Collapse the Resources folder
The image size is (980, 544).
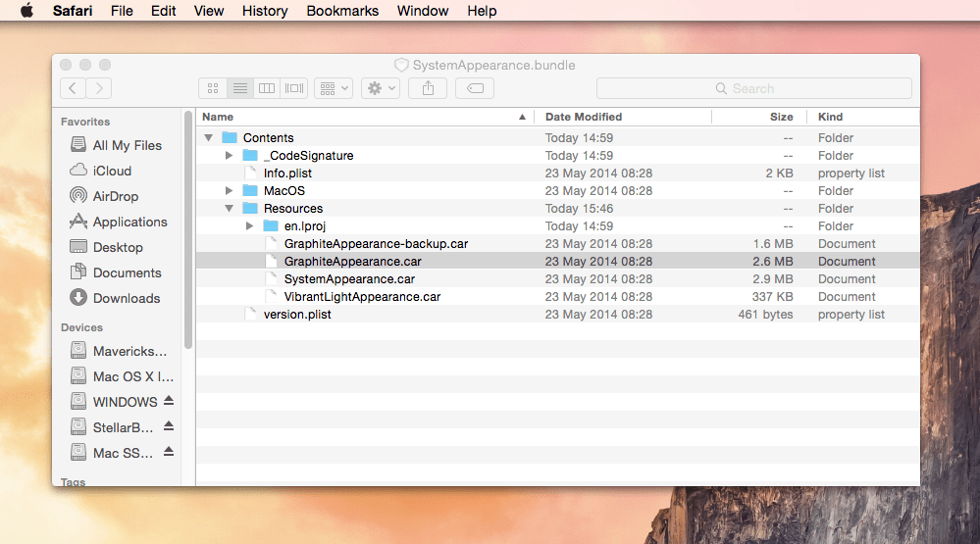(x=230, y=208)
